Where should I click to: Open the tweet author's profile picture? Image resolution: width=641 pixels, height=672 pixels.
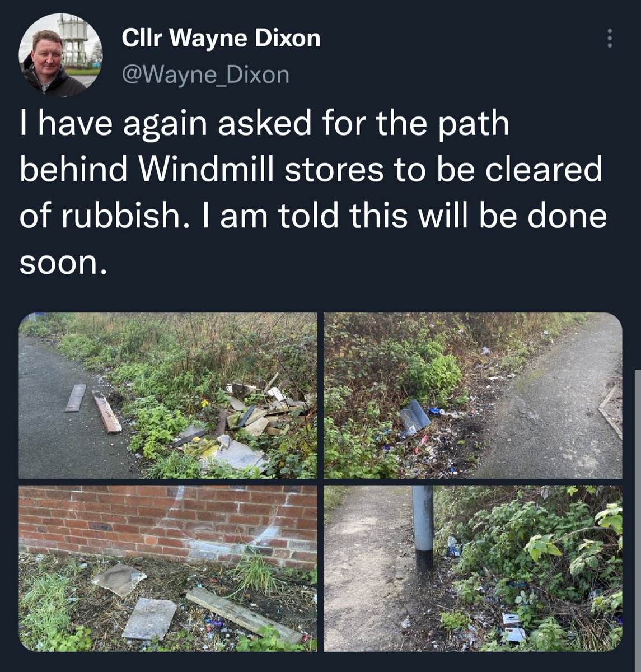click(x=60, y=55)
